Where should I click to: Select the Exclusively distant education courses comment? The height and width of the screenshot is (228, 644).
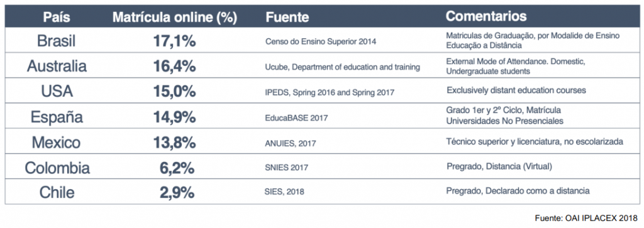click(516, 90)
